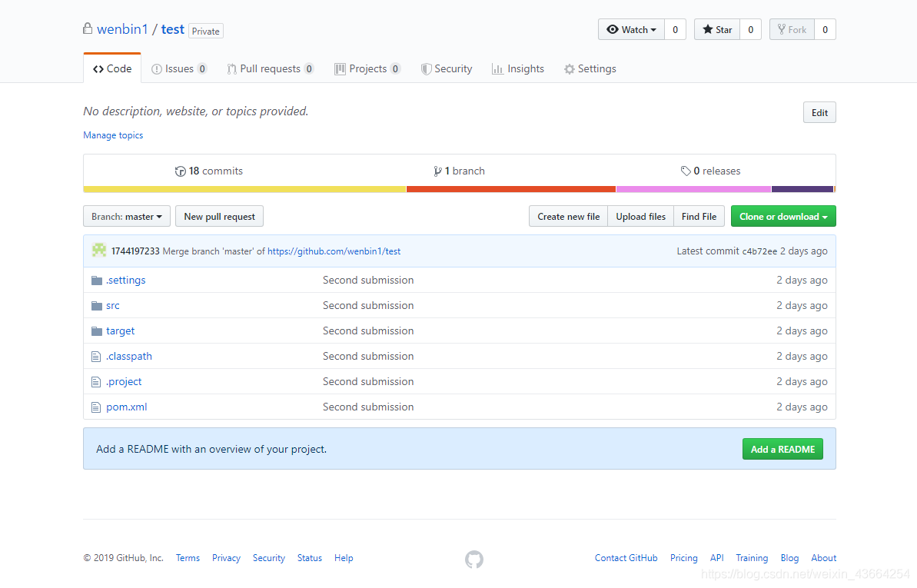Switch to the Code tab
The width and height of the screenshot is (917, 588).
[112, 68]
